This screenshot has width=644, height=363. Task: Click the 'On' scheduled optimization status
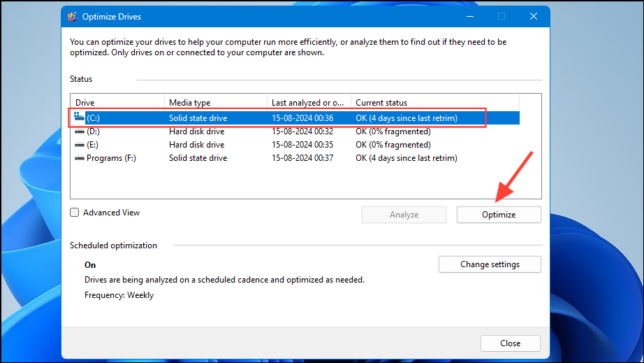click(90, 265)
